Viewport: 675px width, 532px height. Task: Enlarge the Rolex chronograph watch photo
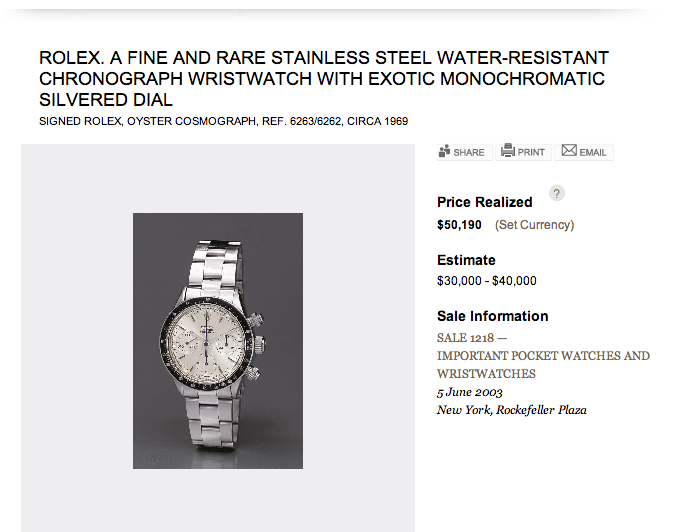(218, 341)
